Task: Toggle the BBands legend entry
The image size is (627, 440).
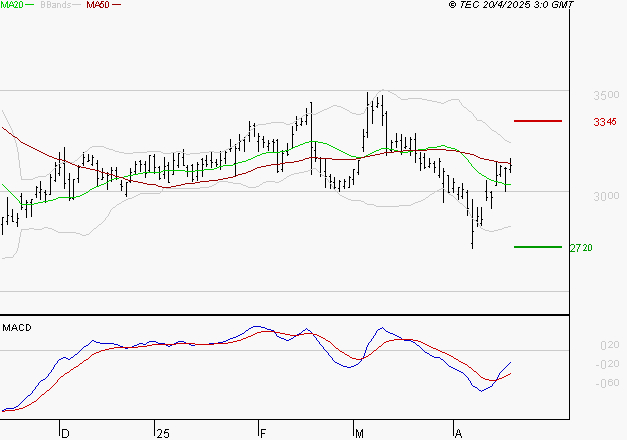Action: click(55, 5)
